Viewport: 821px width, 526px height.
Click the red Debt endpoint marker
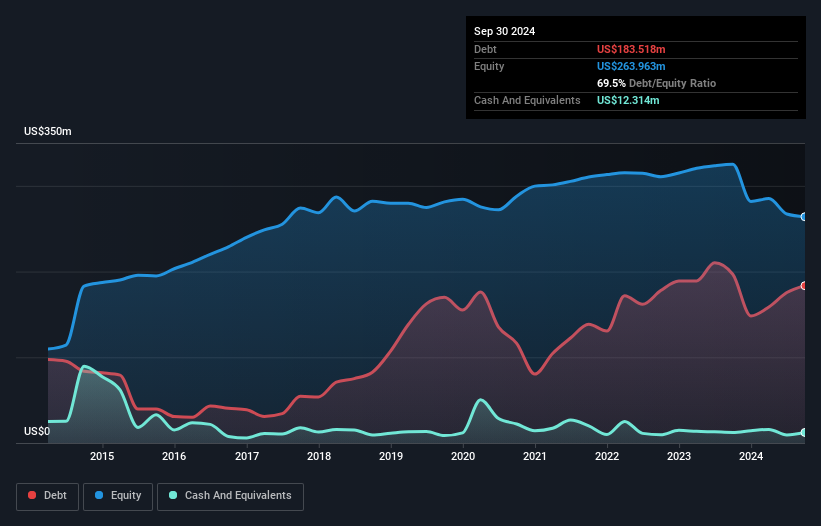point(803,286)
